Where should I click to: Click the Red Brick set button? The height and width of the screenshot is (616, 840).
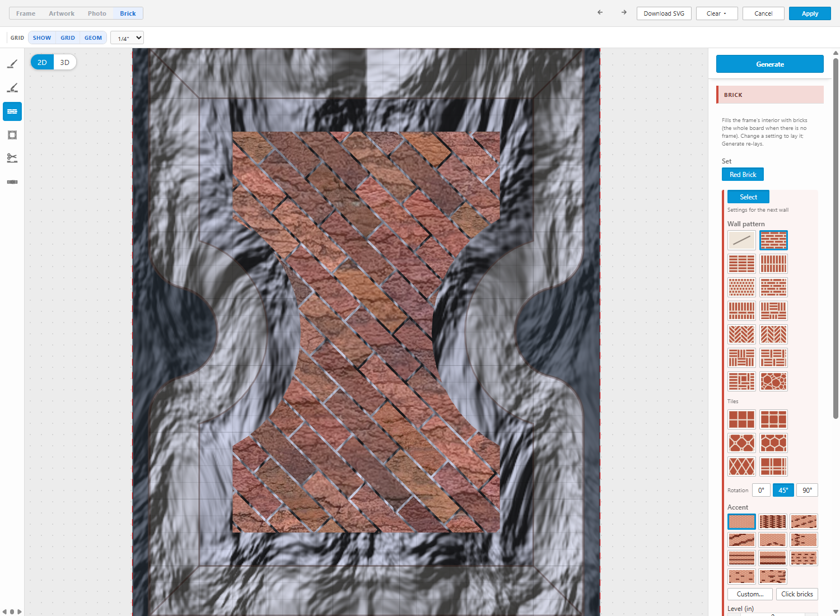tap(743, 175)
